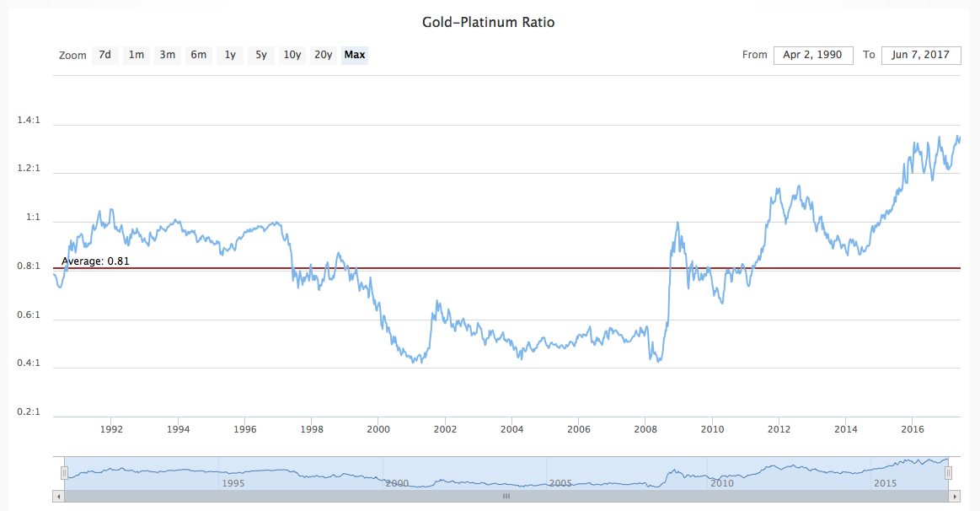The image size is (980, 511).
Task: Zoom the chart to 1y
Action: (x=230, y=55)
